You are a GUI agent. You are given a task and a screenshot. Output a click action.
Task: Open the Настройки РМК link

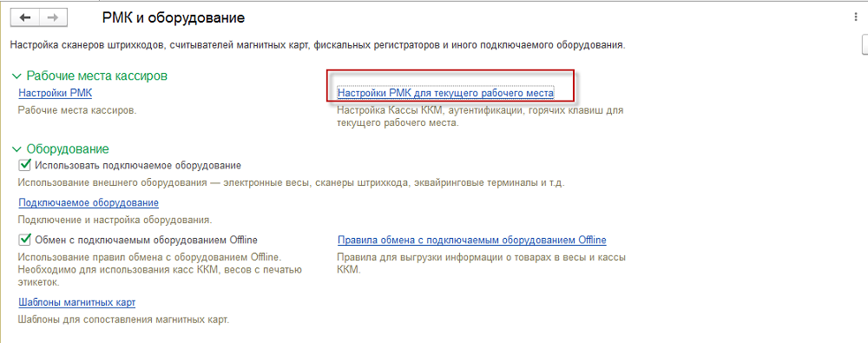[56, 93]
